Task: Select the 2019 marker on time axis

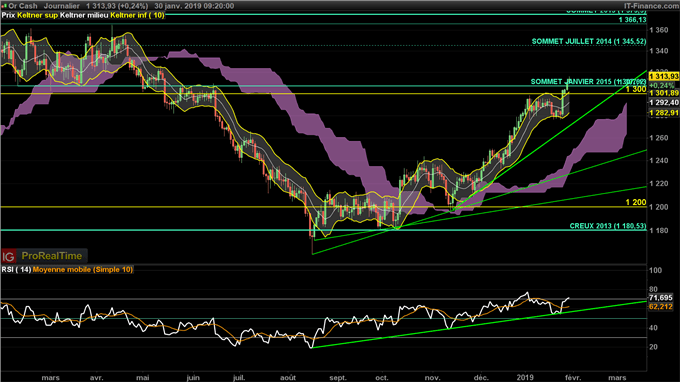Action: point(525,378)
